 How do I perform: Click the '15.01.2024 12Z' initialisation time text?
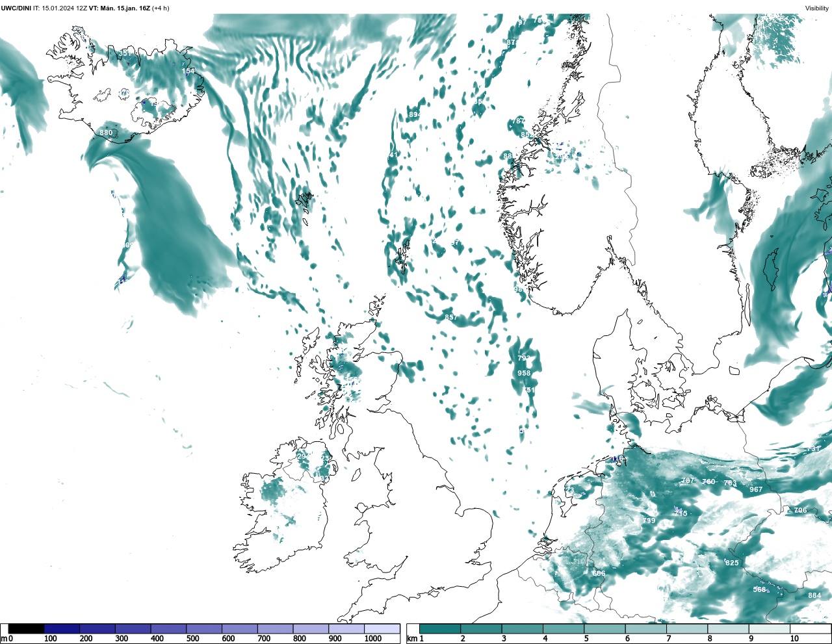pos(64,8)
